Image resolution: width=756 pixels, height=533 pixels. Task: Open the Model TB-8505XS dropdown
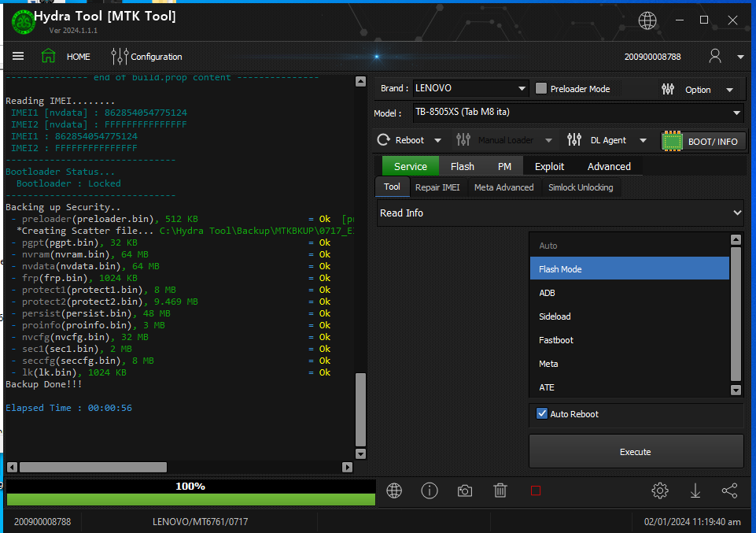pos(577,113)
